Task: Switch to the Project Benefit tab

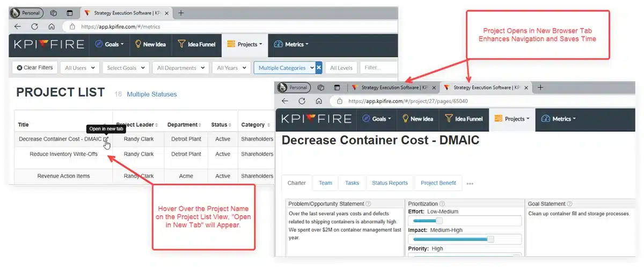Action: pos(438,183)
